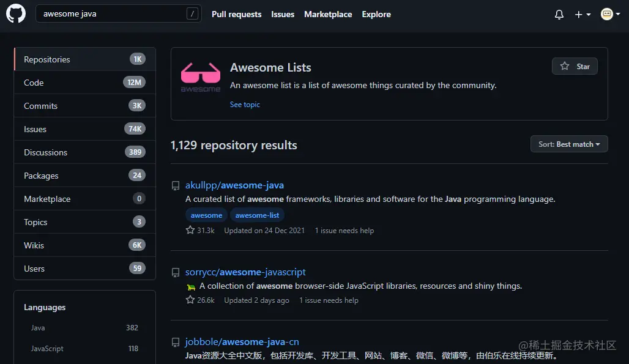Image resolution: width=629 pixels, height=364 pixels.
Task: Click the 1,129 repository results heading
Action: pyautogui.click(x=234, y=145)
